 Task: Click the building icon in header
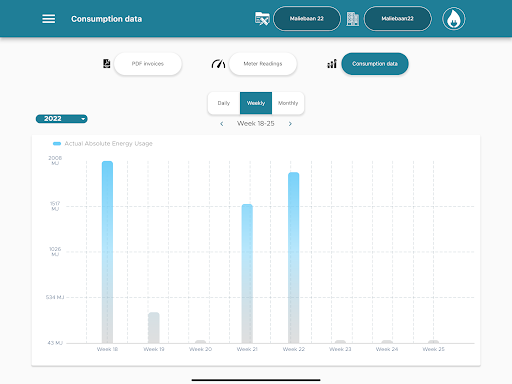(353, 19)
